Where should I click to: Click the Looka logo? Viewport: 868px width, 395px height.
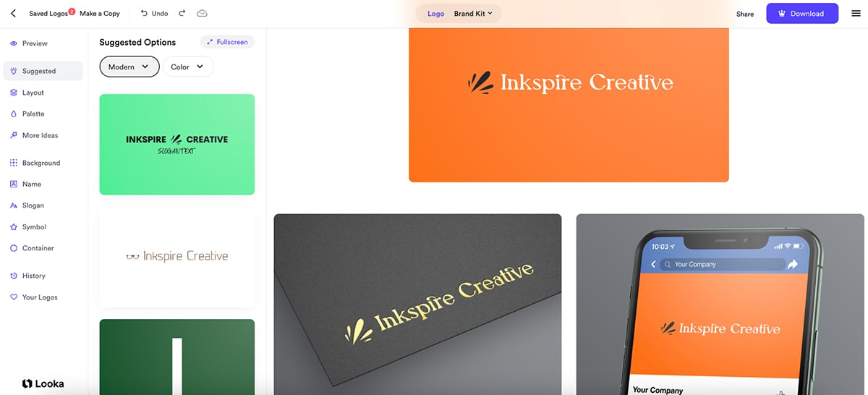pyautogui.click(x=43, y=383)
